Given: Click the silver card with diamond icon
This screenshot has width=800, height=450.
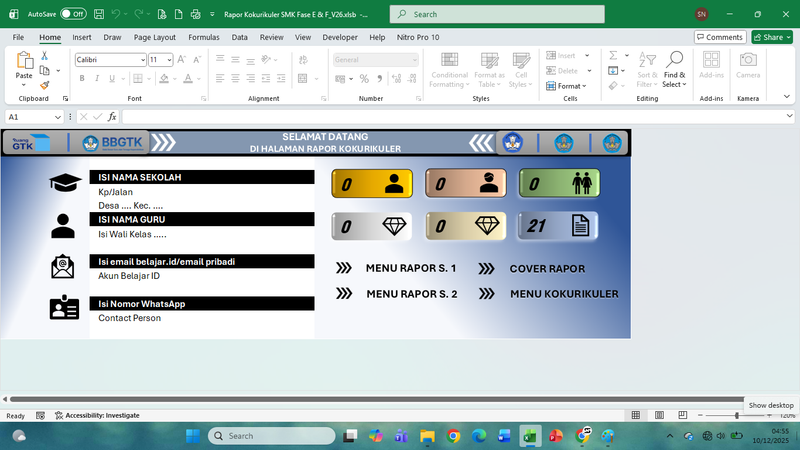Looking at the screenshot, I should (x=371, y=226).
